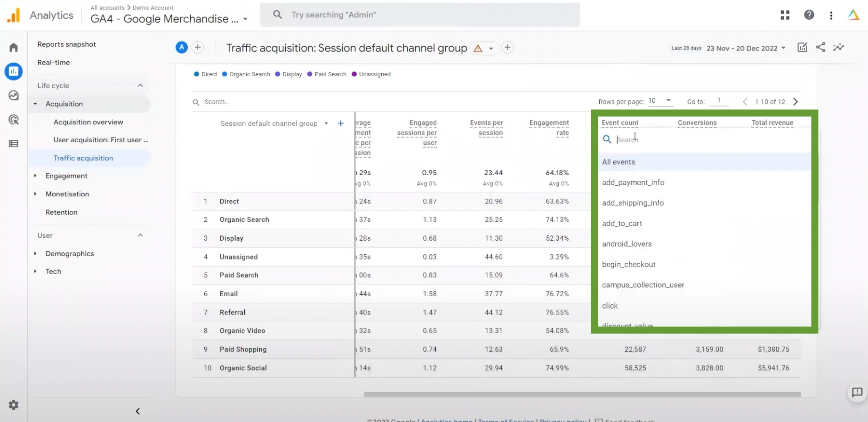This screenshot has height=422, width=868.
Task: Collapse the Life cycle section
Action: [140, 85]
